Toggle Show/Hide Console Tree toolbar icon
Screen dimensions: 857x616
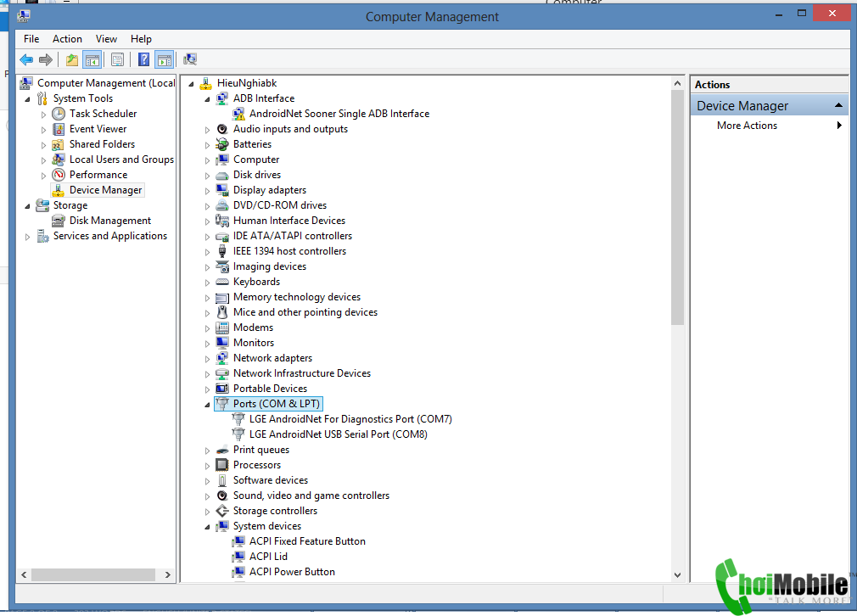pos(92,59)
